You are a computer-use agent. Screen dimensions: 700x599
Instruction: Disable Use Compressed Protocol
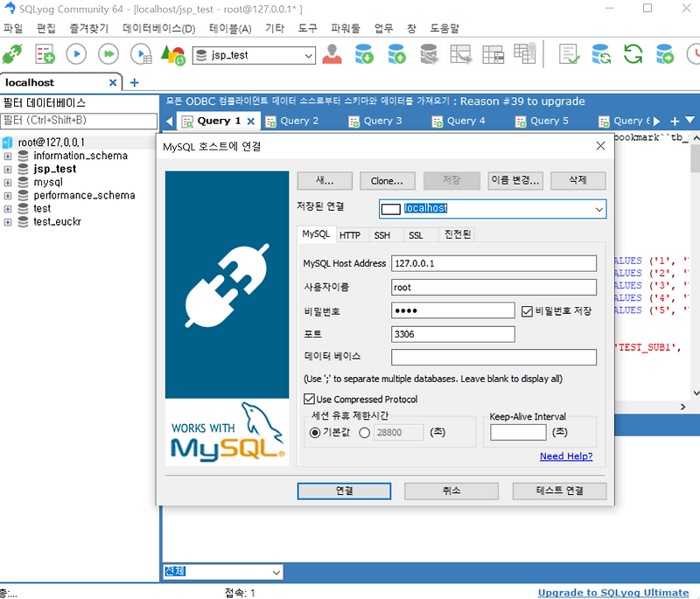click(310, 398)
